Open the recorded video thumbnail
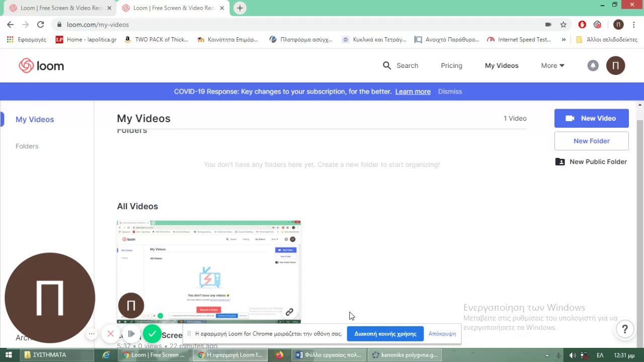Image resolution: width=644 pixels, height=362 pixels. point(209,271)
